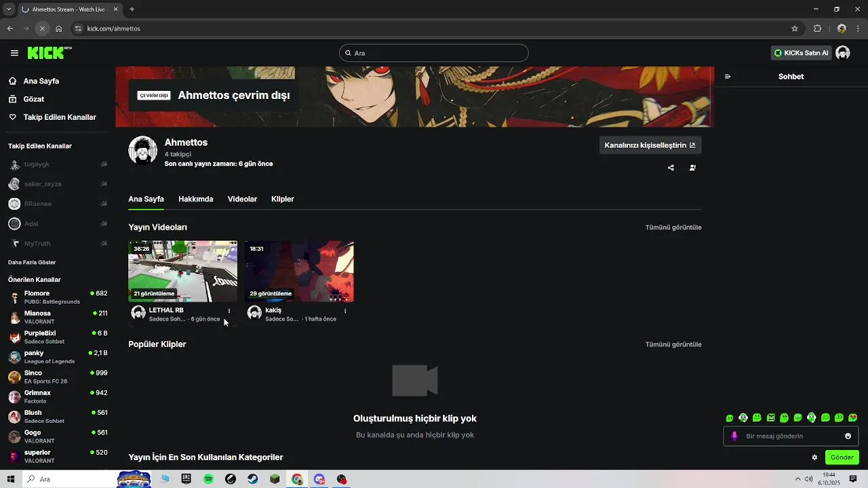This screenshot has width=868, height=488.
Task: Open the profile avatar menu on Kick
Action: [843, 53]
